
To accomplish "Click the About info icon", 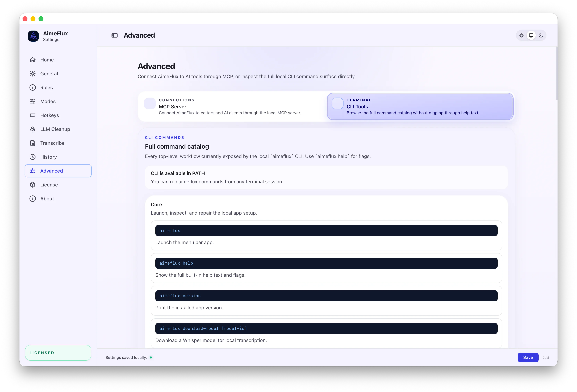I will coord(32,199).
